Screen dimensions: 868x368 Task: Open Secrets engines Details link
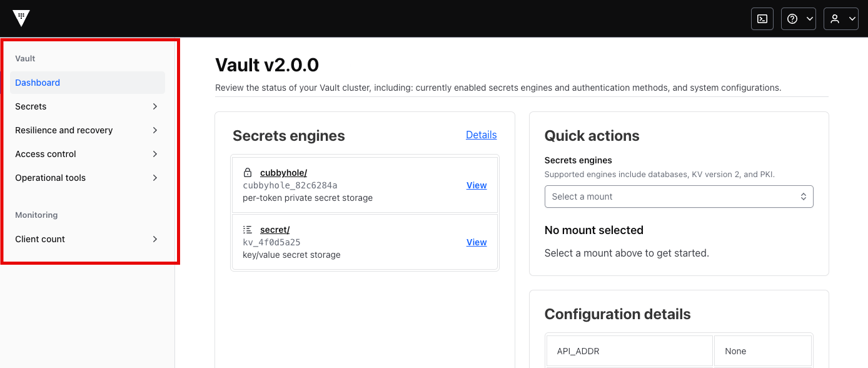click(x=482, y=135)
